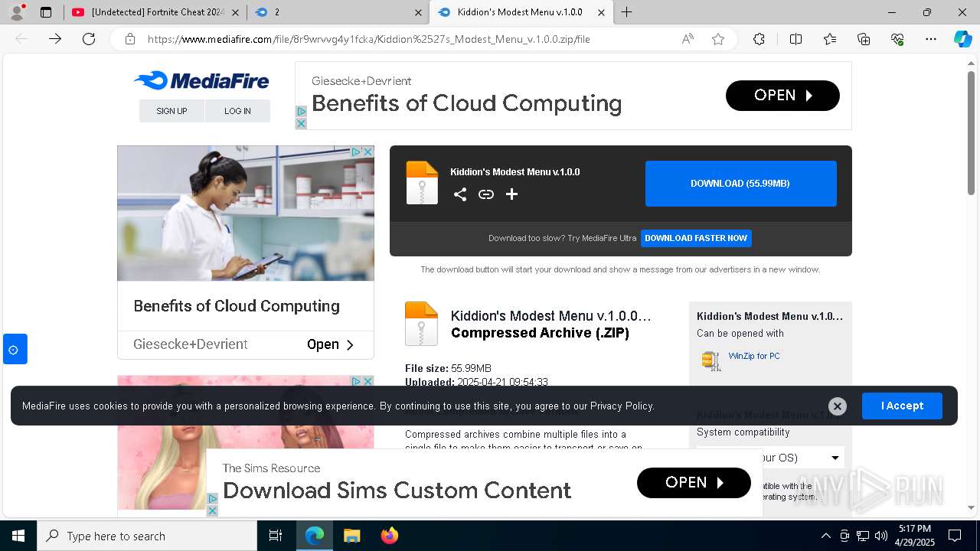980x551 pixels.
Task: Open browser Extensions icon
Action: pos(759,39)
